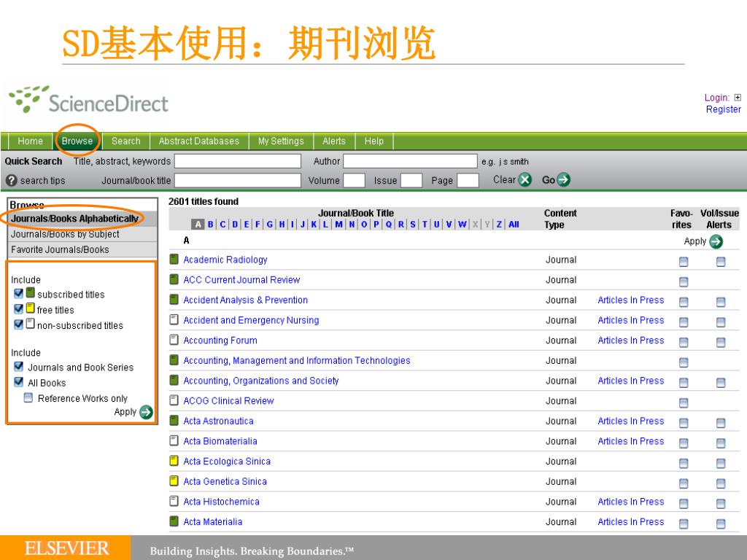Toggle the All Books checkbox
747x560 pixels.
(x=18, y=382)
